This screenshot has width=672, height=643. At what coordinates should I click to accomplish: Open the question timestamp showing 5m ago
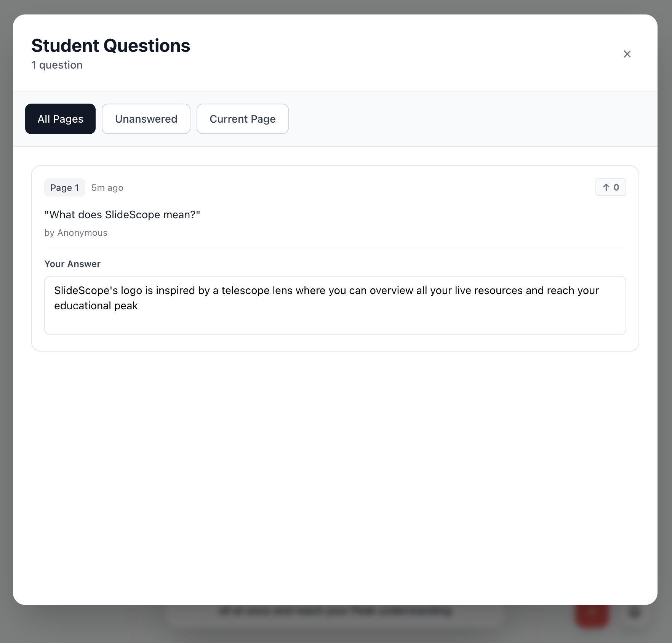107,187
